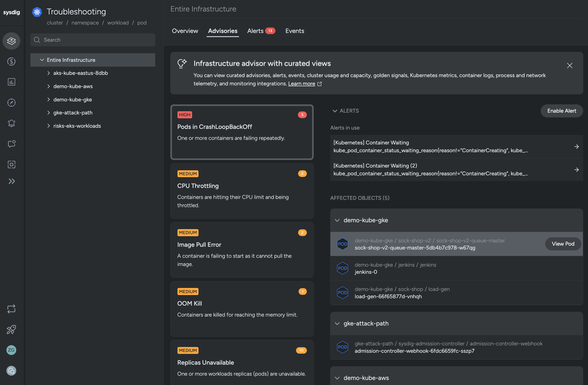Click POD icon for jenkins-0

point(342,268)
